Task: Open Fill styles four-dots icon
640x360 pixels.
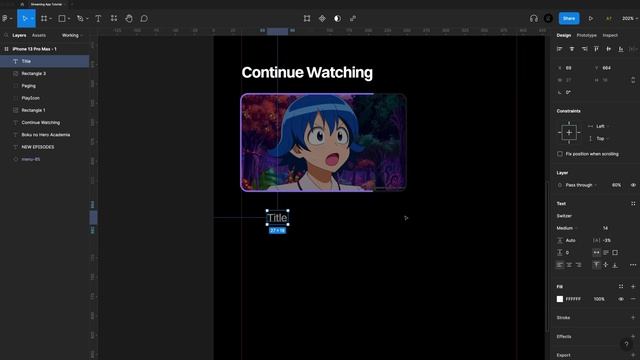Action: pos(621,287)
